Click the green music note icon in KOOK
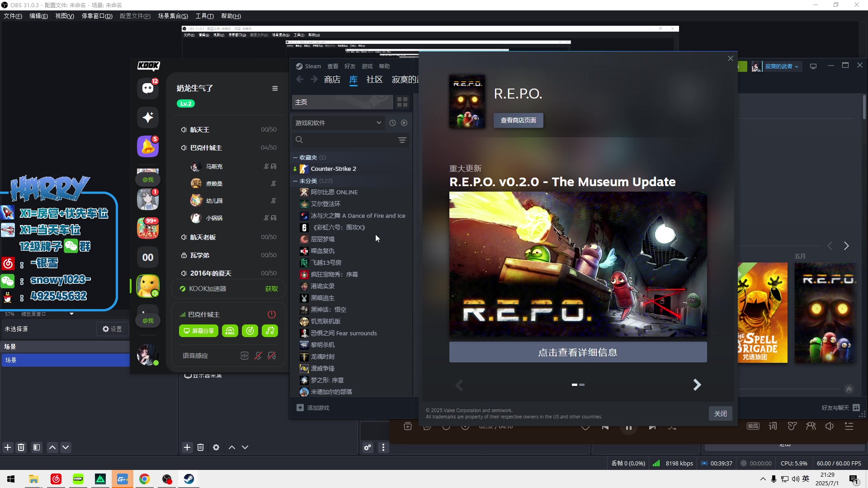The image size is (868, 488). click(x=270, y=331)
